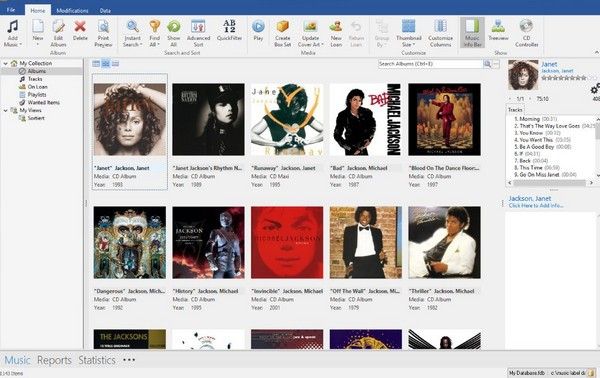Collapse the My Views tree node
Screen dimensions: 600x378
pyautogui.click(x=5, y=110)
